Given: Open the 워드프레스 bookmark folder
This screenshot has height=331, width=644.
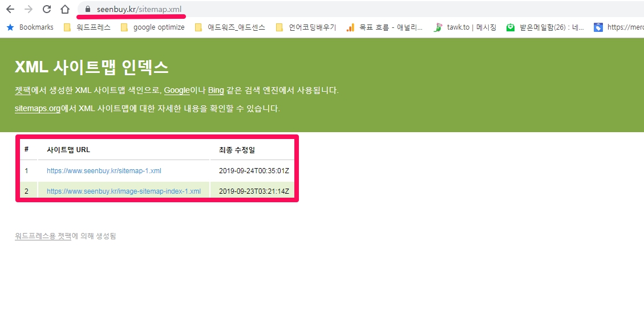Looking at the screenshot, I should (87, 27).
